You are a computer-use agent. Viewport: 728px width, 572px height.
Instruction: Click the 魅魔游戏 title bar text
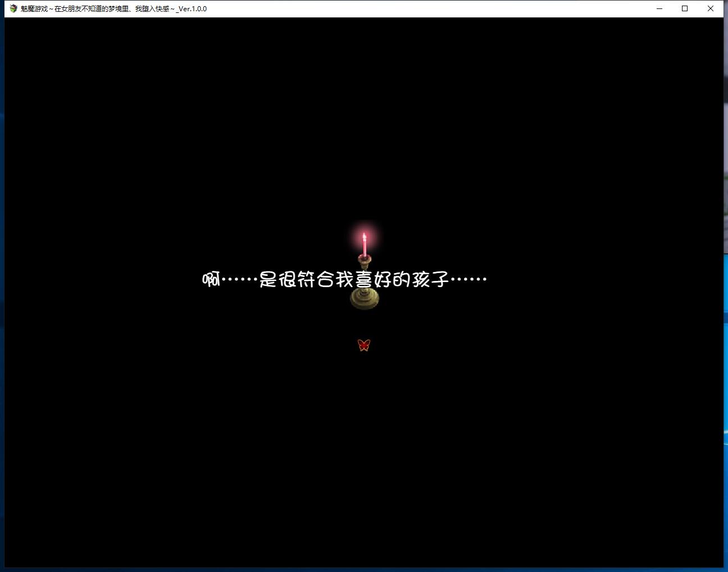pyautogui.click(x=34, y=9)
